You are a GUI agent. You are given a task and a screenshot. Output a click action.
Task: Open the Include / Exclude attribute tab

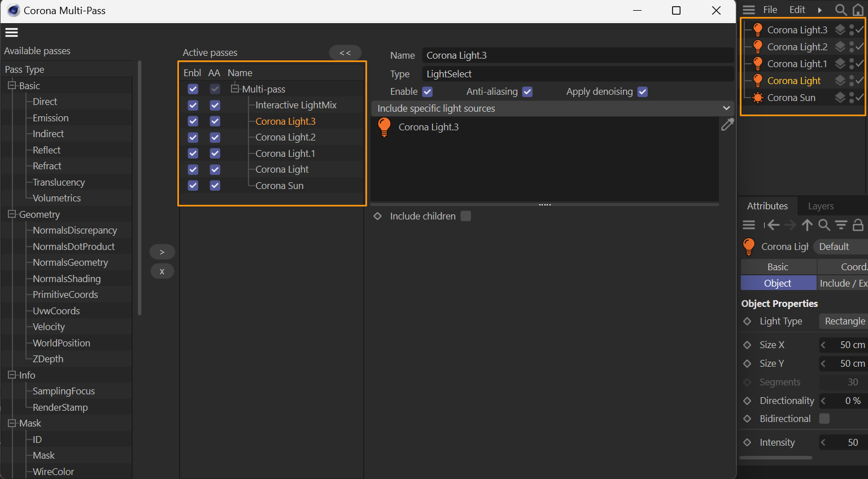tap(843, 283)
